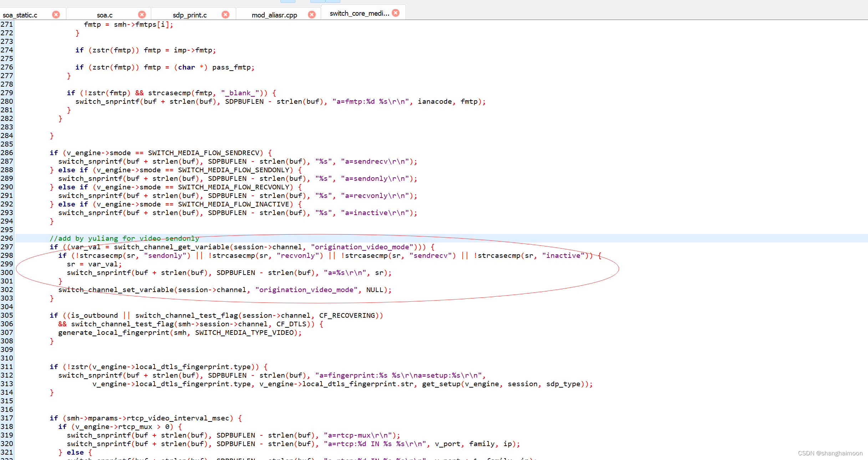Close the soa.c tab
The image size is (868, 460).
(x=142, y=15)
